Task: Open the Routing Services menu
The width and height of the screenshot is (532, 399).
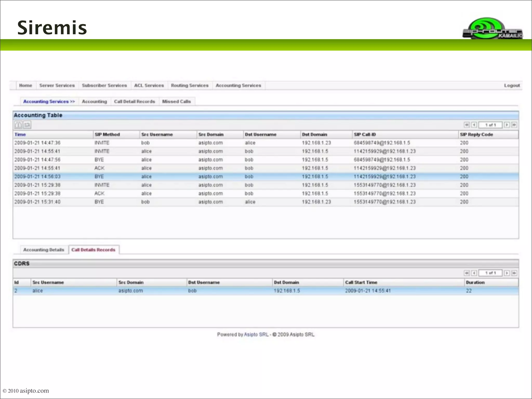Action: coord(190,85)
